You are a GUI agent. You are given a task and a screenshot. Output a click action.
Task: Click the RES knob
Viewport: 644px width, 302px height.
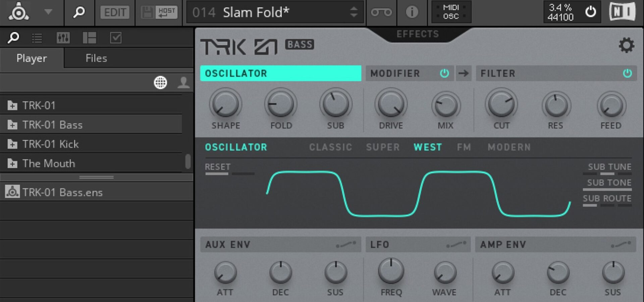(556, 105)
